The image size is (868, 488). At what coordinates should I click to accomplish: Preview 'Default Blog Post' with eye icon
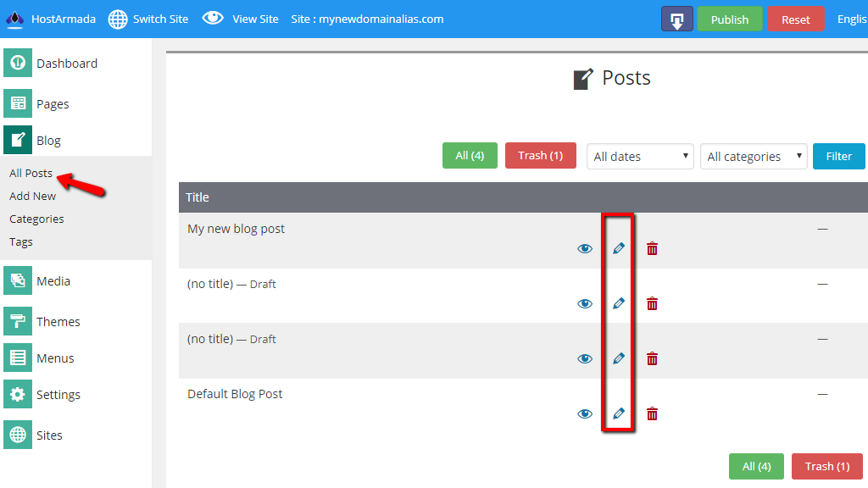[x=585, y=413]
